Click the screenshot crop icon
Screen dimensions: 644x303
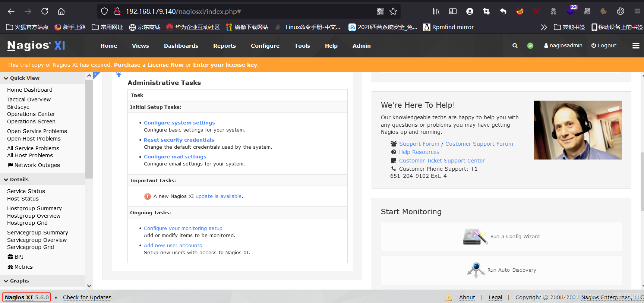486,12
